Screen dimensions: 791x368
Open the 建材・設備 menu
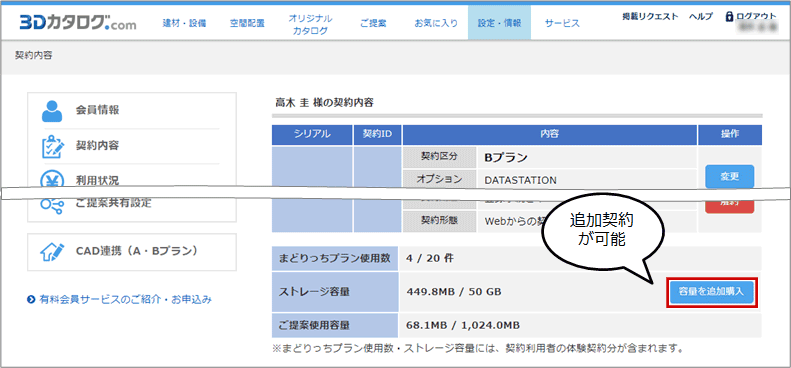click(x=184, y=23)
